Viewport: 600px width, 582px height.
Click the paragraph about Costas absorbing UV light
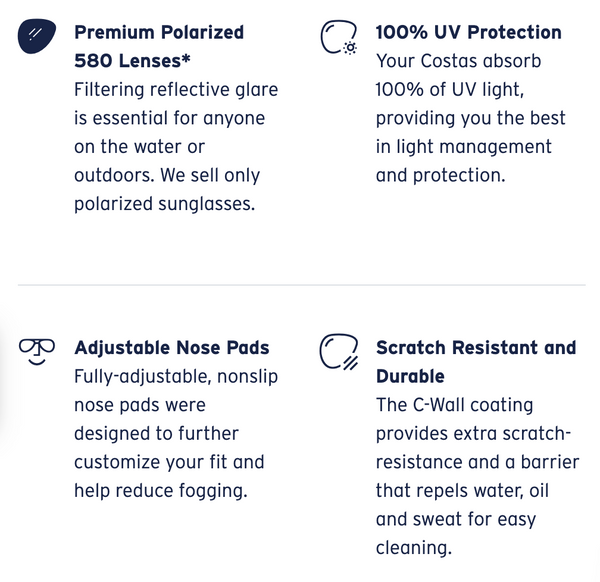(470, 118)
